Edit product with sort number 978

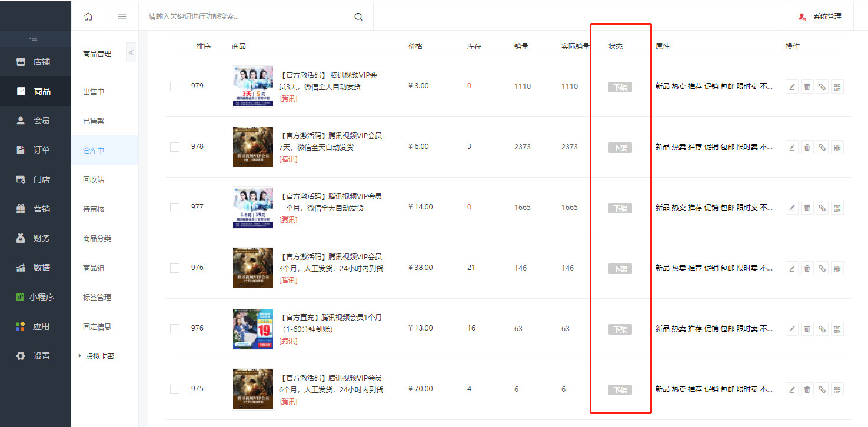pyautogui.click(x=792, y=148)
